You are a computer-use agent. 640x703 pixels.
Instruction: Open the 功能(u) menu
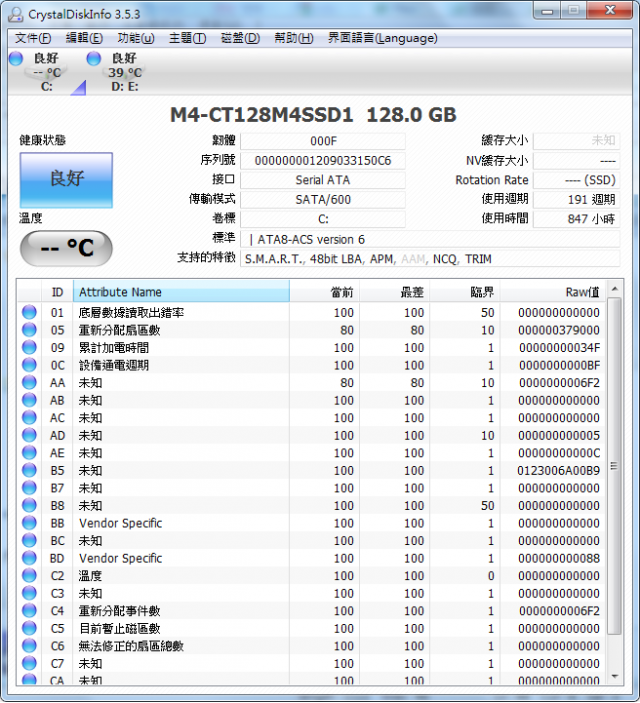click(136, 38)
